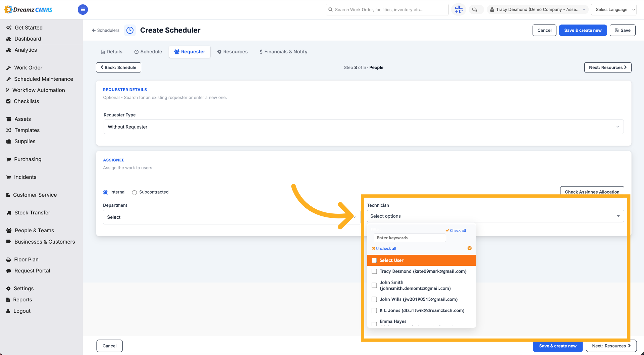Open the Requester Type dropdown
Image resolution: width=644 pixels, height=355 pixels.
coord(364,127)
